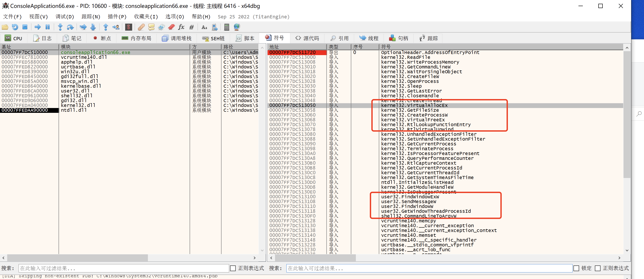The width and height of the screenshot is (644, 279).
Task: Pause execution with the pause icon
Action: pyautogui.click(x=47, y=27)
